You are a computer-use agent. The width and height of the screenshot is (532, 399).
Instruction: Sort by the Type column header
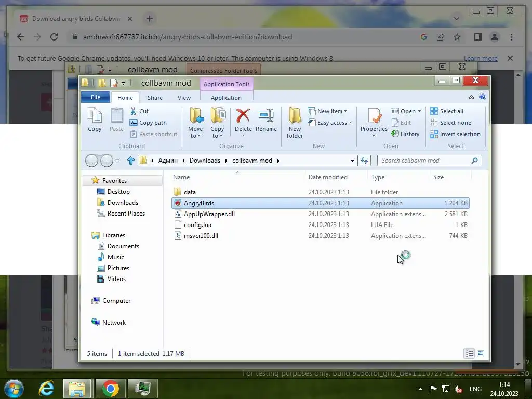coord(378,177)
